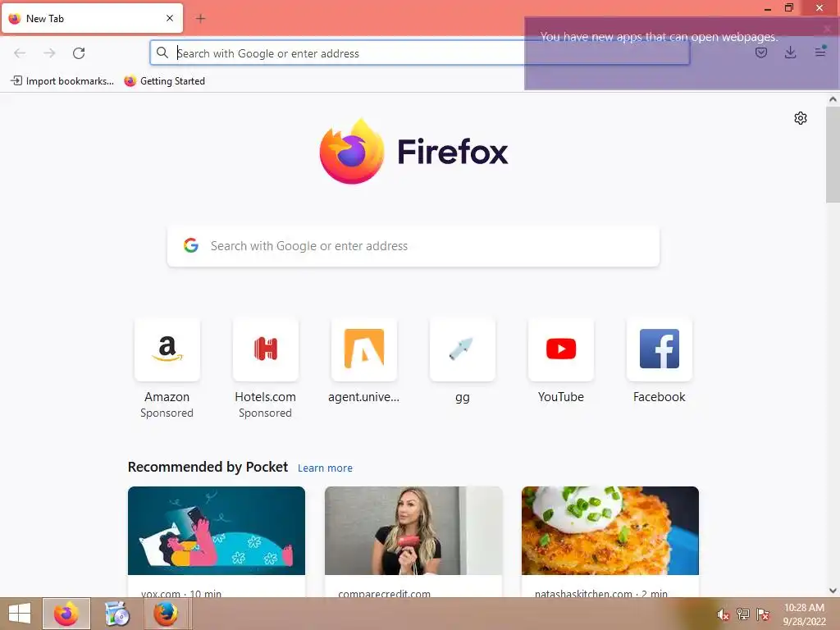Open the new tab personalize gear
The width and height of the screenshot is (840, 630).
[x=801, y=118]
